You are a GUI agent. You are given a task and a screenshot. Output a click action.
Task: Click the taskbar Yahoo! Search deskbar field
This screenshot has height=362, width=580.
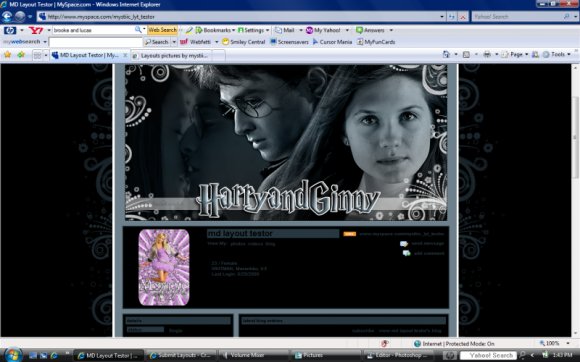tap(488, 355)
